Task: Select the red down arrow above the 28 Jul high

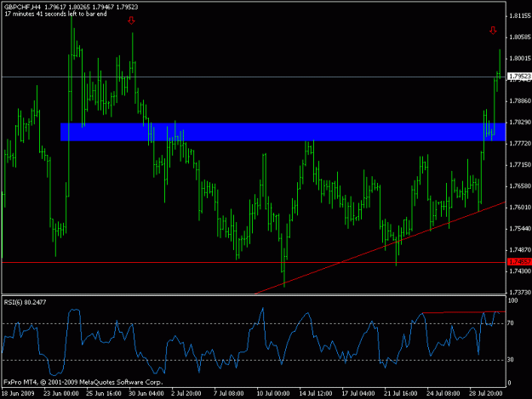Action: click(x=493, y=31)
